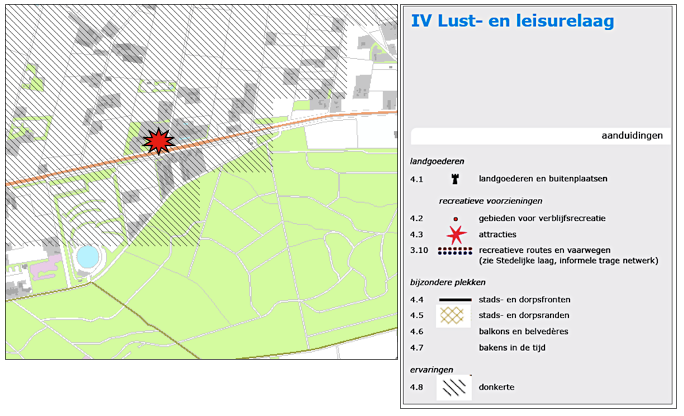Click the black line stads- en dorpsfronten symbol
684x416 pixels.
[455, 300]
